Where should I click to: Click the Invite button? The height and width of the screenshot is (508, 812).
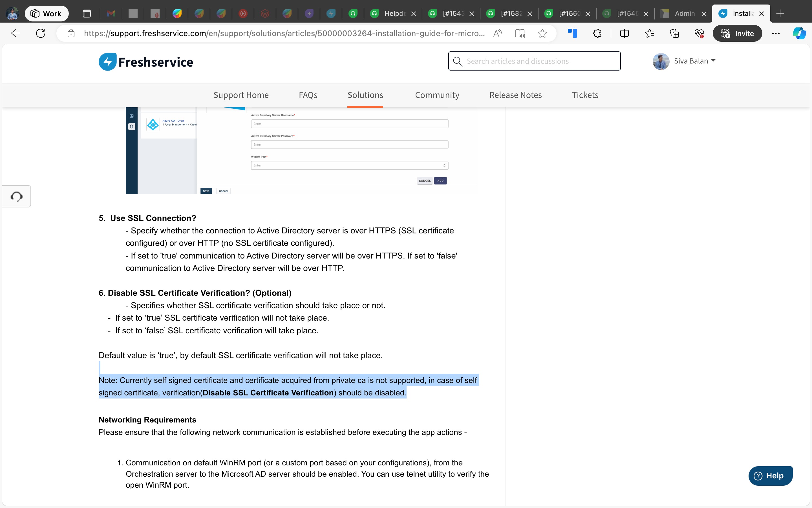[737, 33]
